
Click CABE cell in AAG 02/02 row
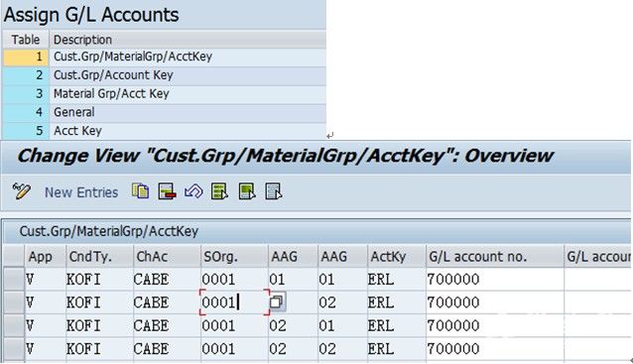pos(167,349)
